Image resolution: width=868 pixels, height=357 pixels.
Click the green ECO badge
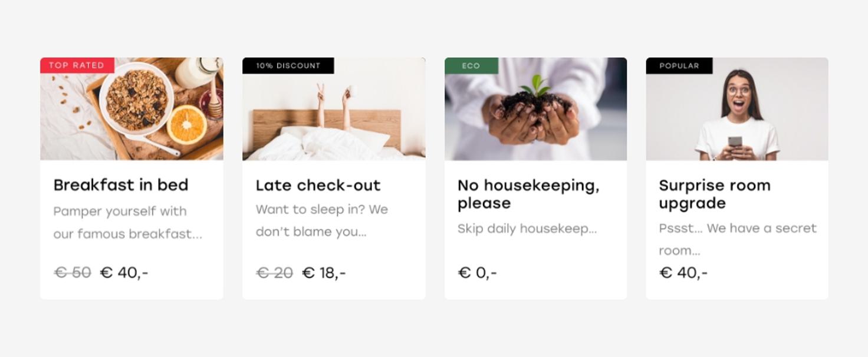pos(471,65)
